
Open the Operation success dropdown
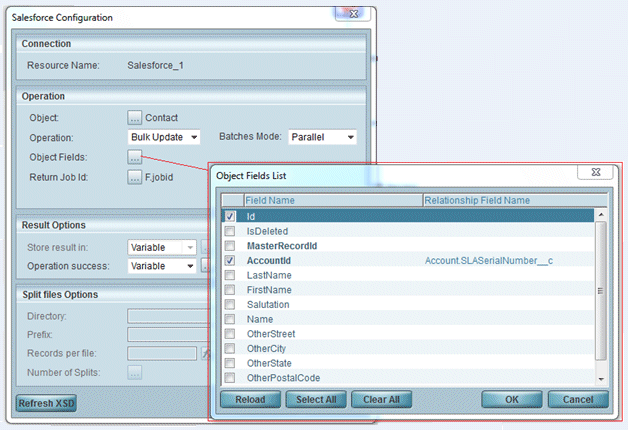coord(162,266)
